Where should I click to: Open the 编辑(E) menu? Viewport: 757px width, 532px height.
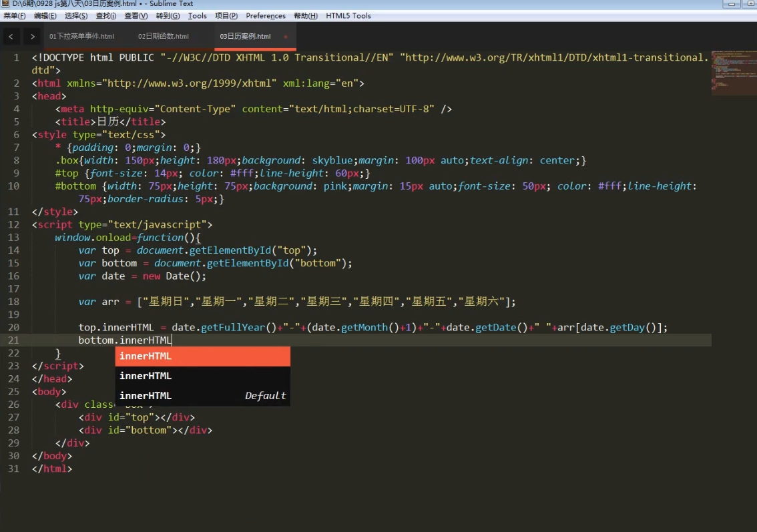pyautogui.click(x=45, y=15)
